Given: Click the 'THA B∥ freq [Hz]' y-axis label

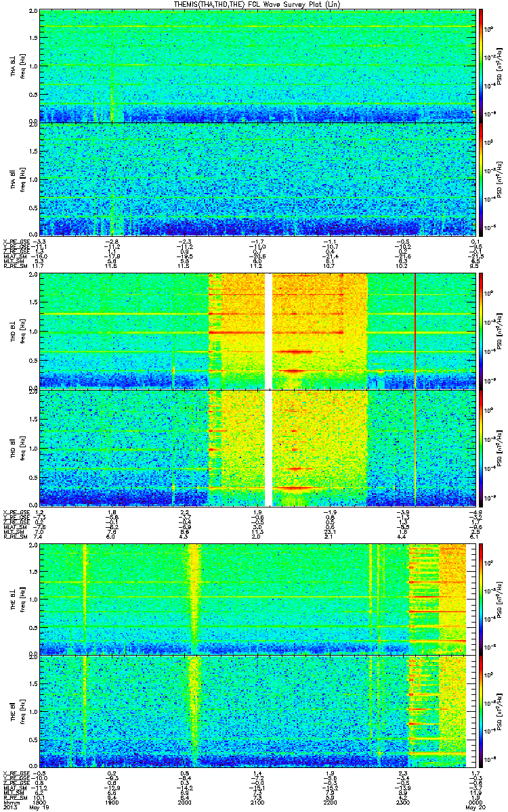Looking at the screenshot, I should (x=17, y=179).
